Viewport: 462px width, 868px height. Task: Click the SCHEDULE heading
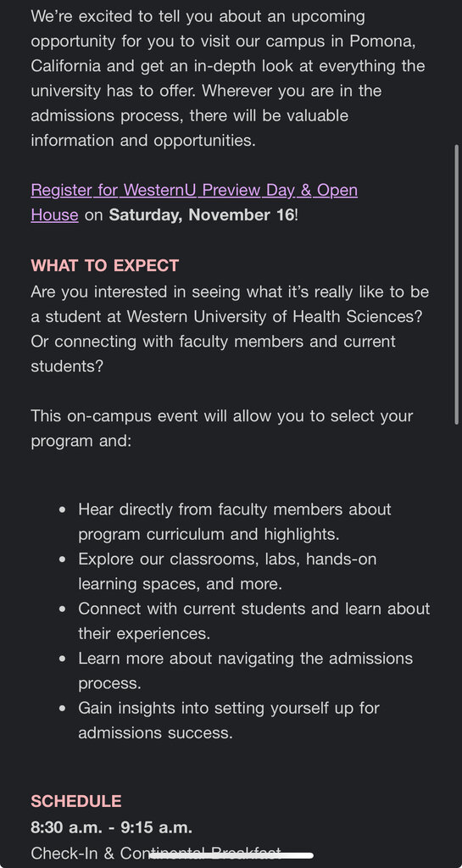pos(75,801)
